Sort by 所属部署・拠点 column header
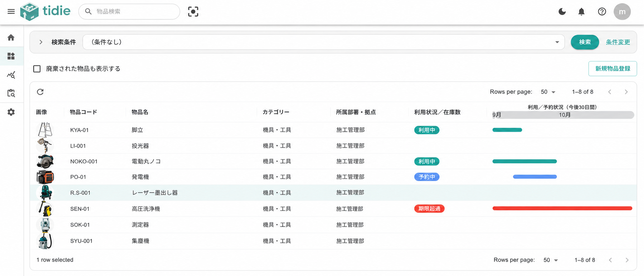644x276 pixels. pyautogui.click(x=356, y=112)
